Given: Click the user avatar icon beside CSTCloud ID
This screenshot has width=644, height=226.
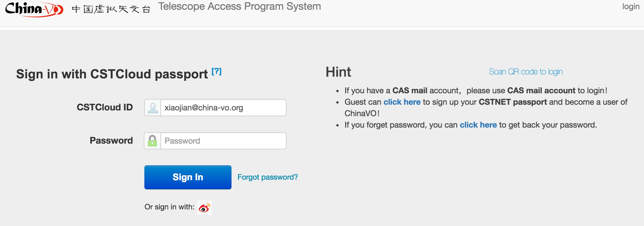Looking at the screenshot, I should click(153, 108).
